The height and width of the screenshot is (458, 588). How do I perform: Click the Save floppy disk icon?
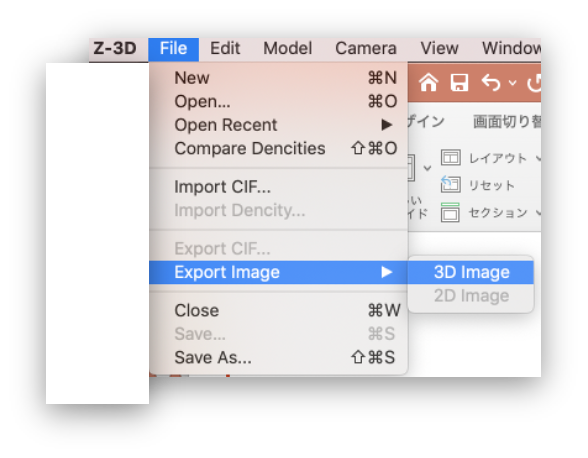tap(459, 82)
